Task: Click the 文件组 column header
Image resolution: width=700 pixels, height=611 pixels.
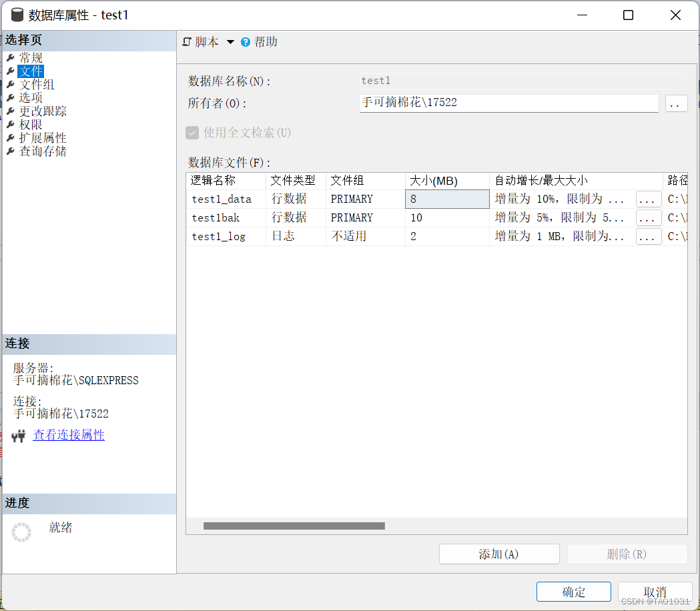Action: point(366,181)
